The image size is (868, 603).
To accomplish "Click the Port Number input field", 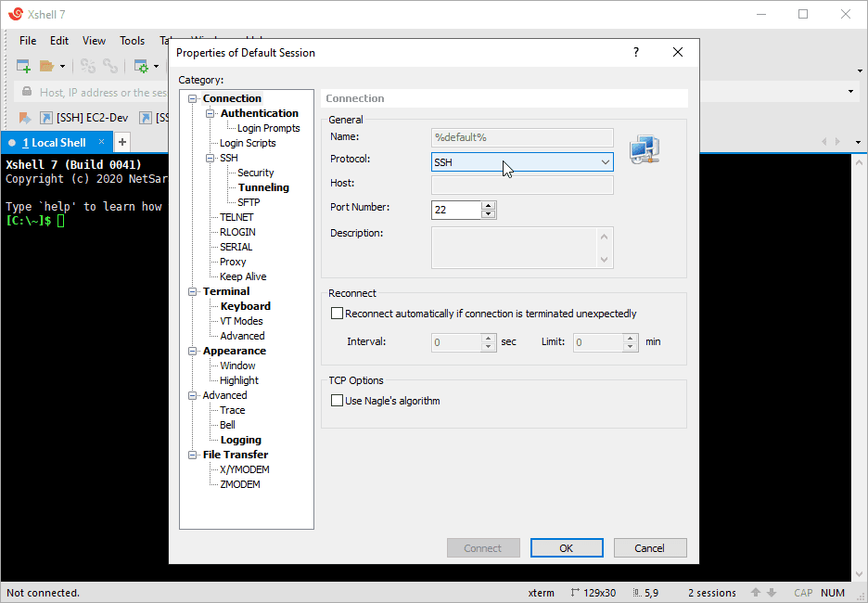I will 455,210.
